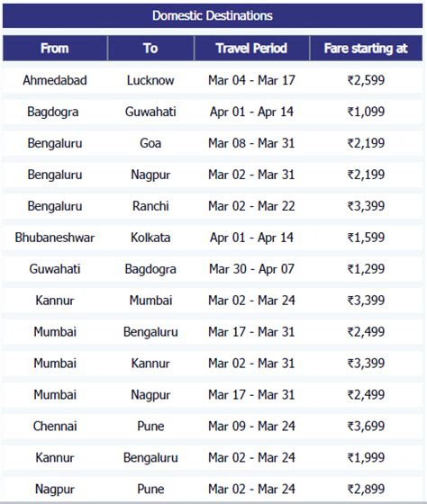Select the ₹1,299 fare cell
The image size is (427, 504).
pyautogui.click(x=366, y=269)
